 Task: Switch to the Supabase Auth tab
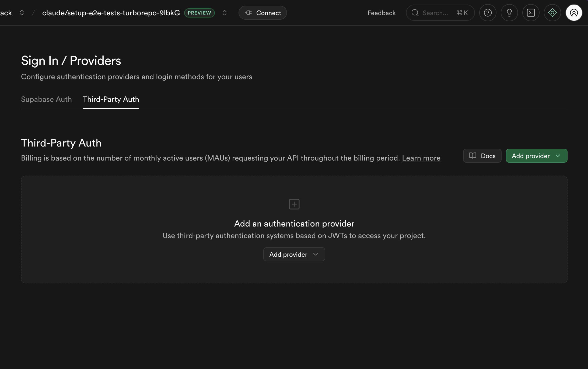(x=46, y=99)
